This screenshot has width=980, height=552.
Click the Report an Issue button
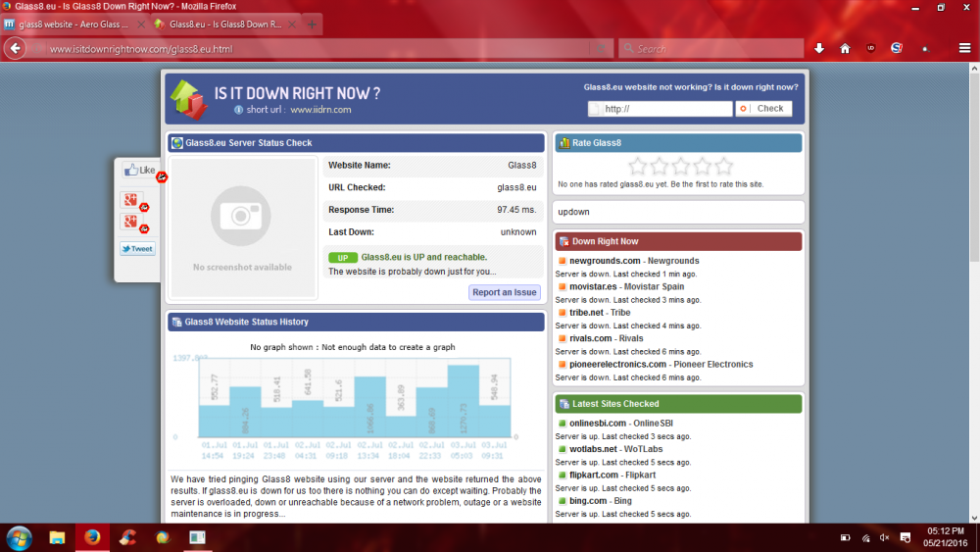tap(505, 292)
